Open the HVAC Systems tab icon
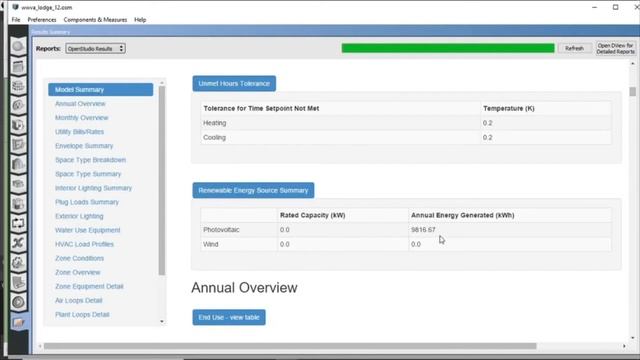This screenshot has height=360, width=640. point(18,223)
